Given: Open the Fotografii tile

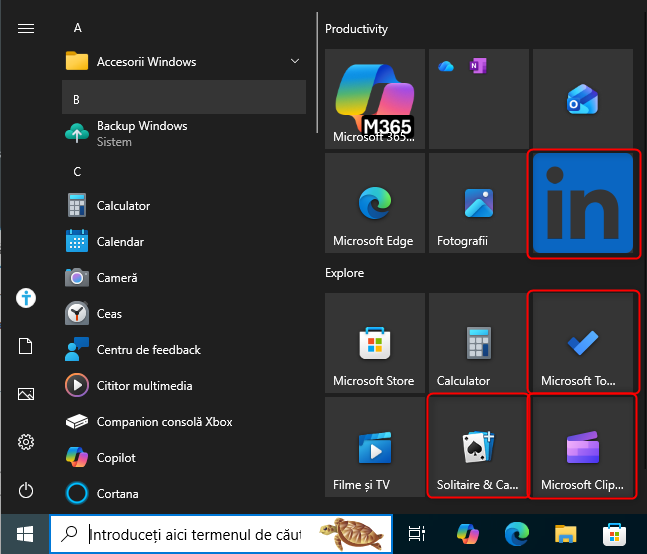Looking at the screenshot, I should [479, 203].
